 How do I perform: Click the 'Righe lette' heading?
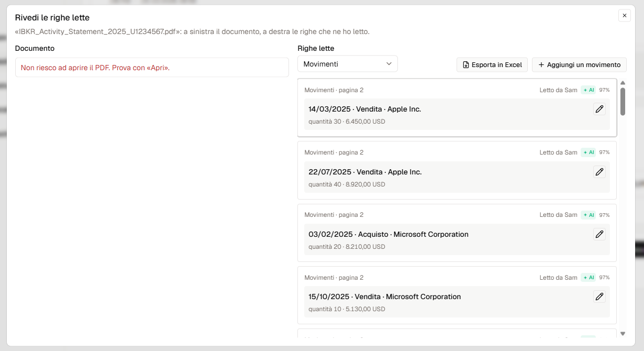[316, 48]
